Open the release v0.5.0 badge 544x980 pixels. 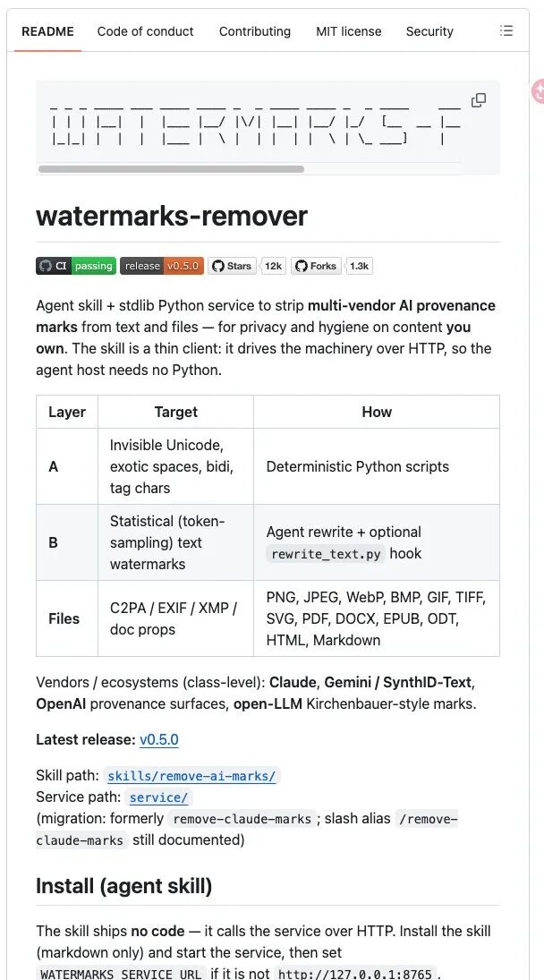click(x=162, y=266)
